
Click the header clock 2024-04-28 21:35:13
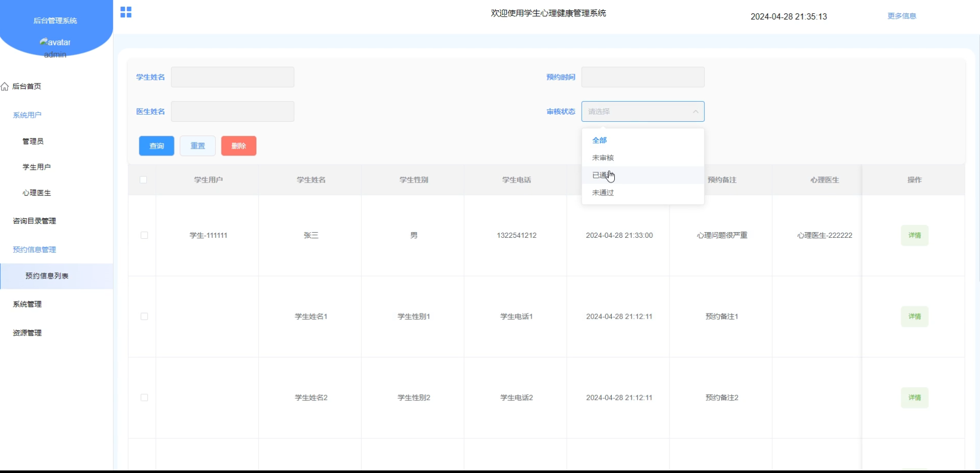(x=789, y=16)
